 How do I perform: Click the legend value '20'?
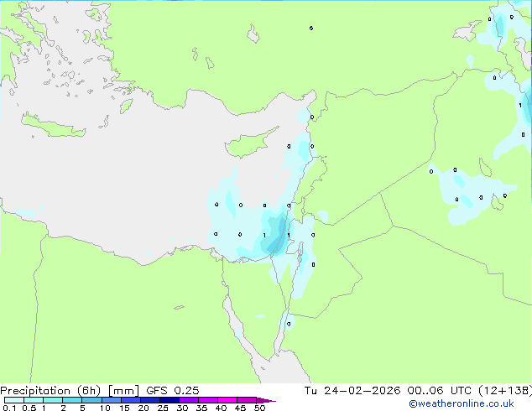pos(143,408)
